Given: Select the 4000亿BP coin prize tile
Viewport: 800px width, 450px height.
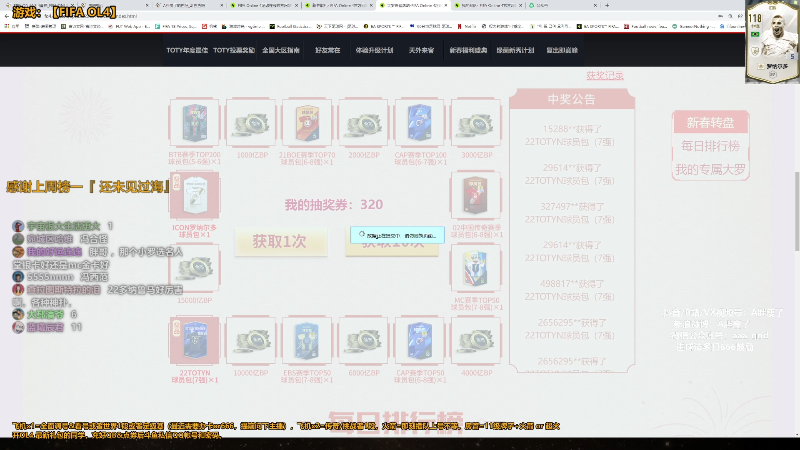Looking at the screenshot, I should point(476,341).
